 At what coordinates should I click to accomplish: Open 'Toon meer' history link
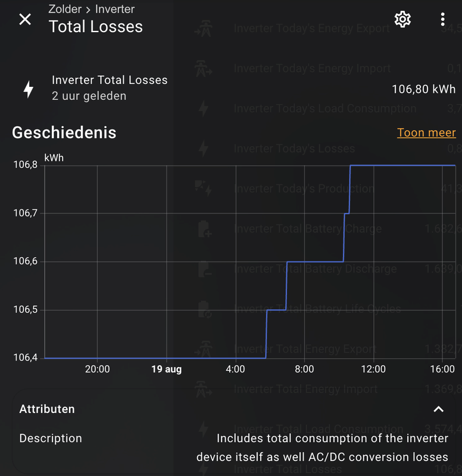(426, 133)
